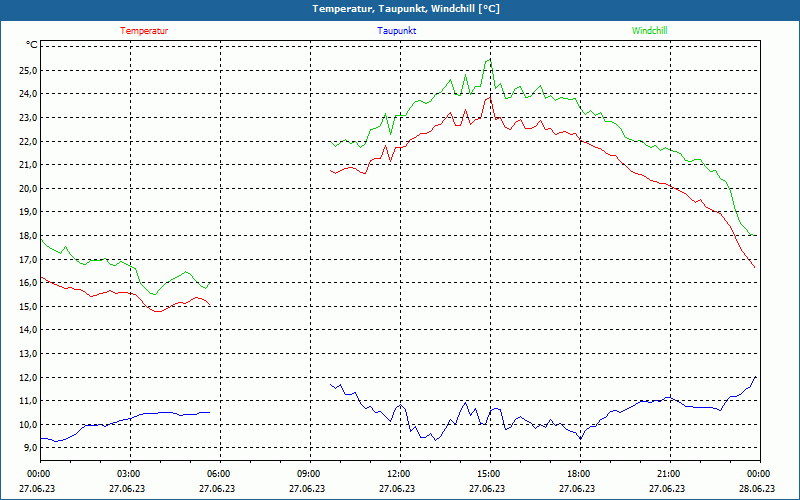Image resolution: width=800 pixels, height=500 pixels.
Task: Click the '°C' unit label on the y-axis
Action: click(31, 45)
